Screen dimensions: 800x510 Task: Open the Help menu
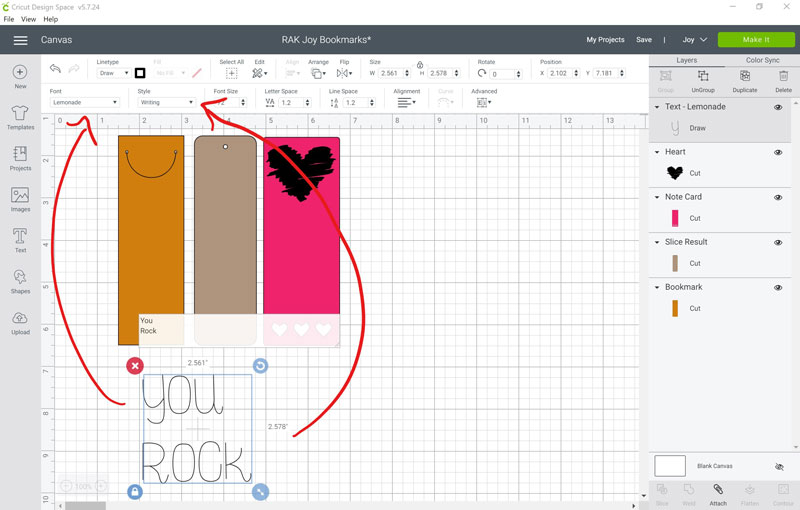click(51, 19)
